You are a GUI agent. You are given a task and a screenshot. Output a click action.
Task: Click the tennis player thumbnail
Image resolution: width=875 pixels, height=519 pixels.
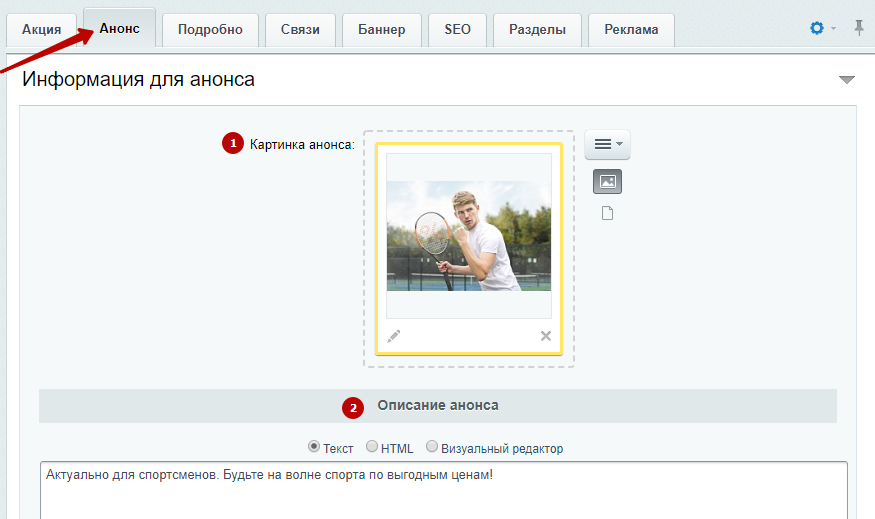pyautogui.click(x=469, y=236)
